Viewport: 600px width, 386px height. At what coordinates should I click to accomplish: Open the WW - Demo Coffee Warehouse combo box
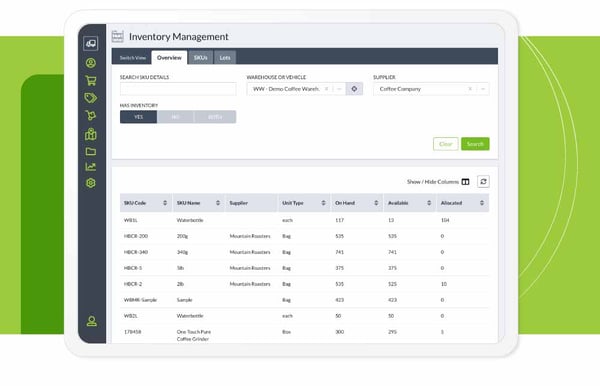(x=296, y=89)
